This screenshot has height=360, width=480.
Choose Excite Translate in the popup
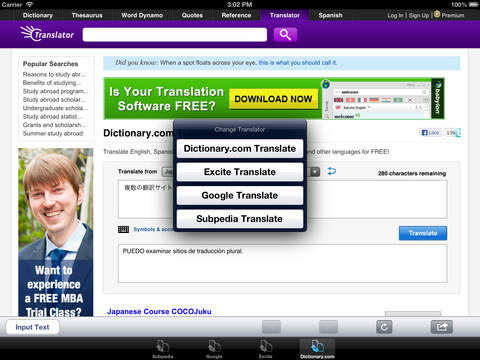[x=240, y=172]
